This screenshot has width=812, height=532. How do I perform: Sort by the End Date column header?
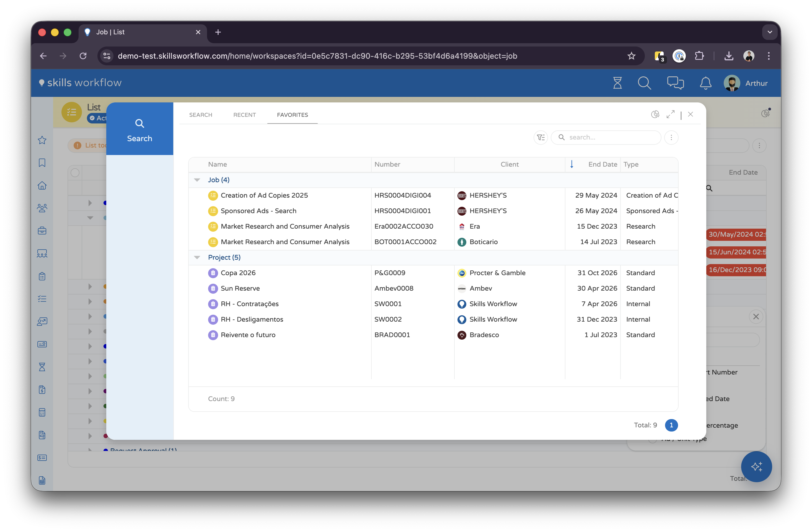tap(602, 164)
